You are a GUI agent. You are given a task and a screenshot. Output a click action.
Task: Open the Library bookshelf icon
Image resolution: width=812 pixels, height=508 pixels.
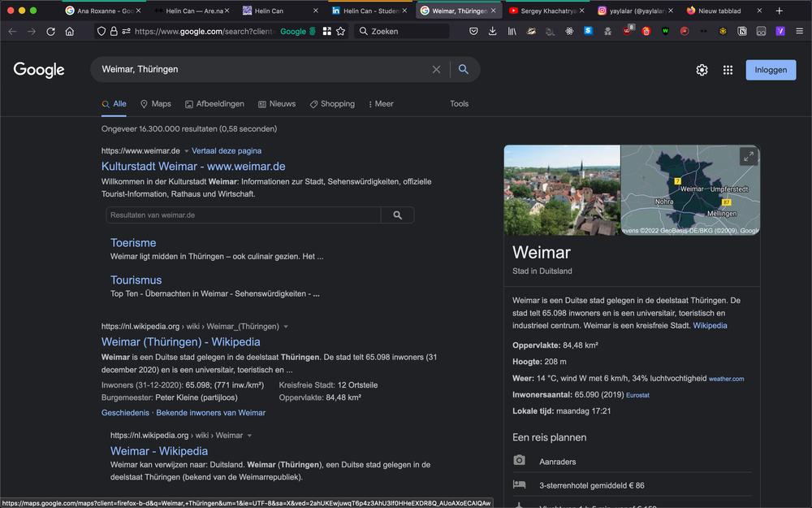click(512, 32)
